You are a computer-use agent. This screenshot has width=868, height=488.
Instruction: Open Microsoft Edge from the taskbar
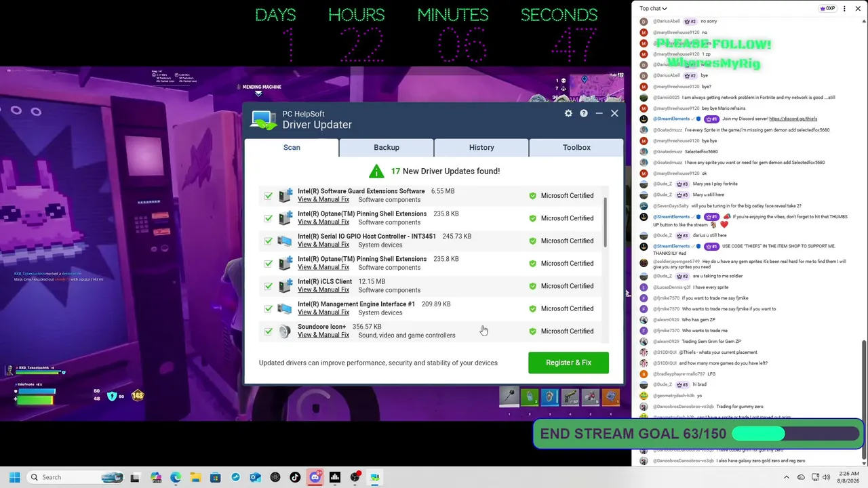coord(176,477)
